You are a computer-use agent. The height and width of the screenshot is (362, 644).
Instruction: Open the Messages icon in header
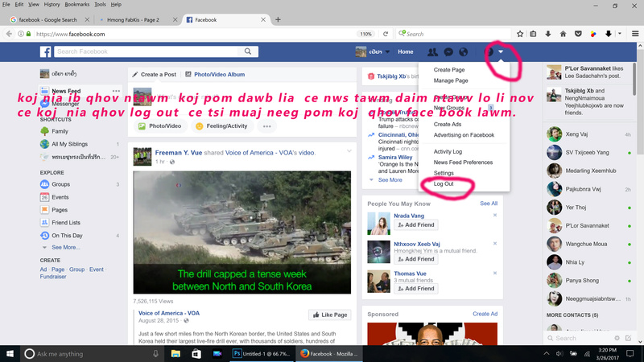click(x=448, y=51)
